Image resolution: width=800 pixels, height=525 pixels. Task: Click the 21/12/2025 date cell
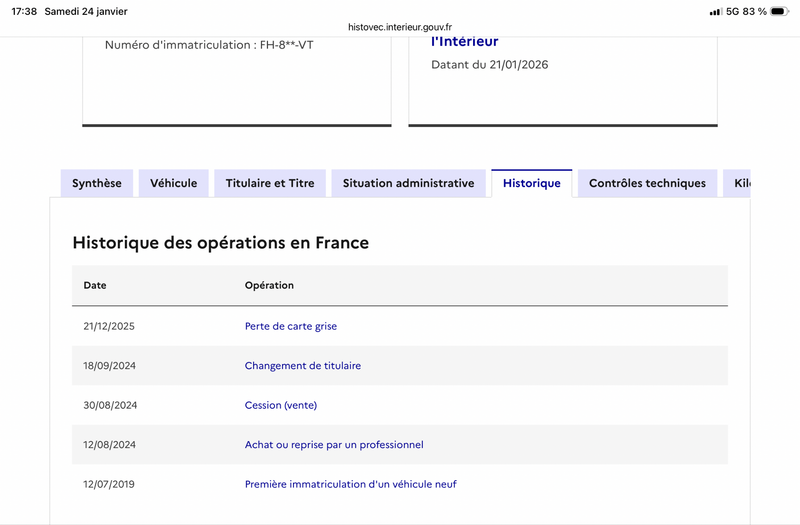[x=109, y=326]
